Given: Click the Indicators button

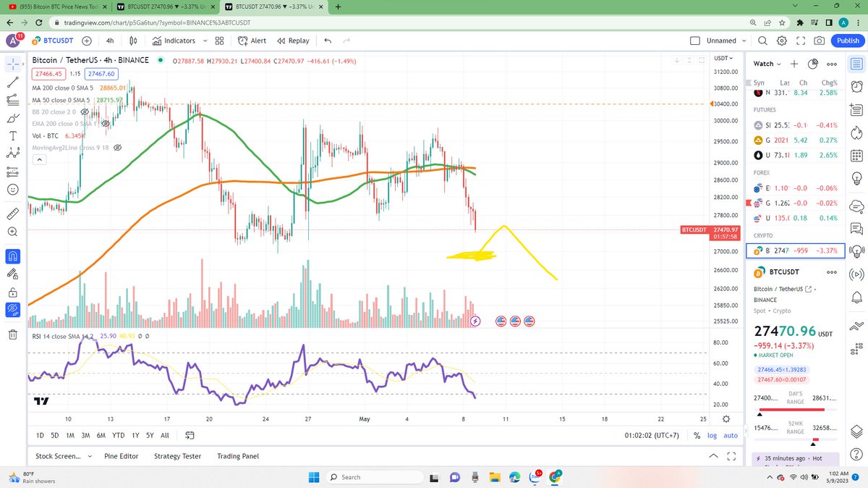Looking at the screenshot, I should coord(174,41).
